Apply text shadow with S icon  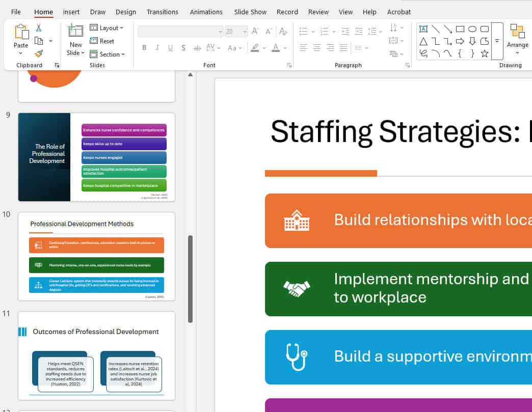click(x=183, y=48)
